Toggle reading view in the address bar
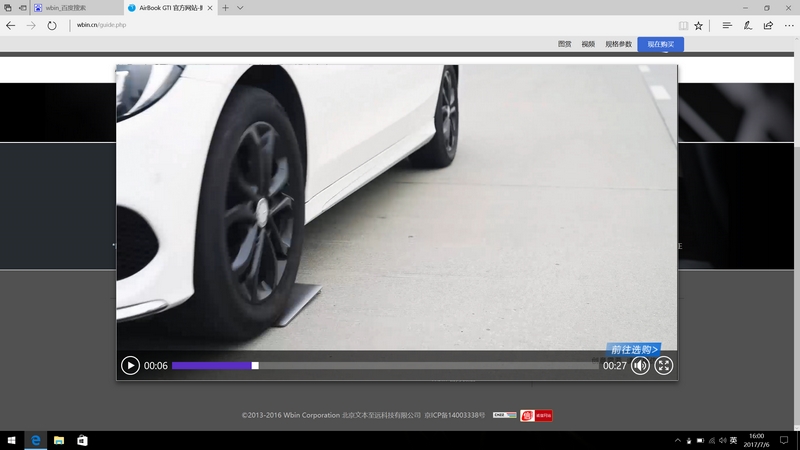This screenshot has width=800, height=450. pyautogui.click(x=683, y=25)
